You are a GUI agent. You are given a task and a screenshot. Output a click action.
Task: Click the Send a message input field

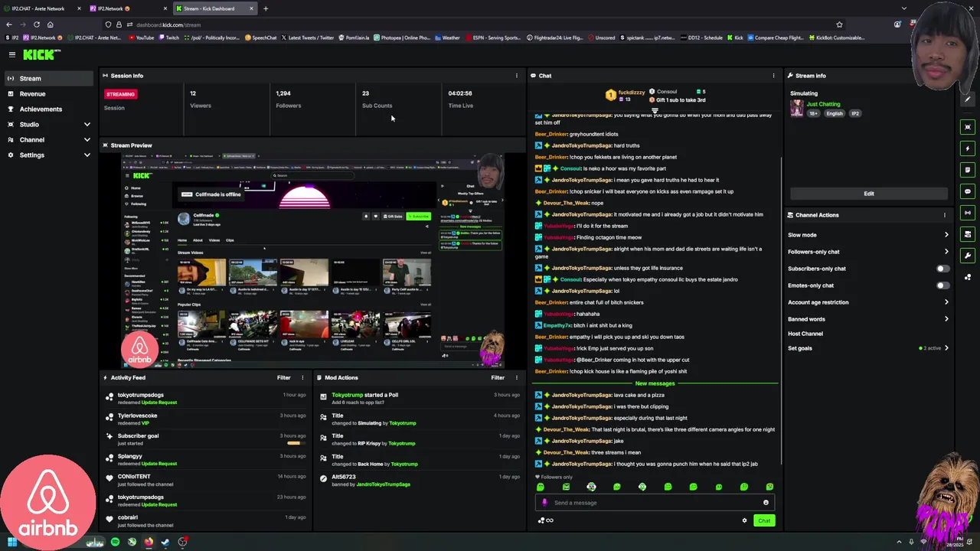pos(655,503)
